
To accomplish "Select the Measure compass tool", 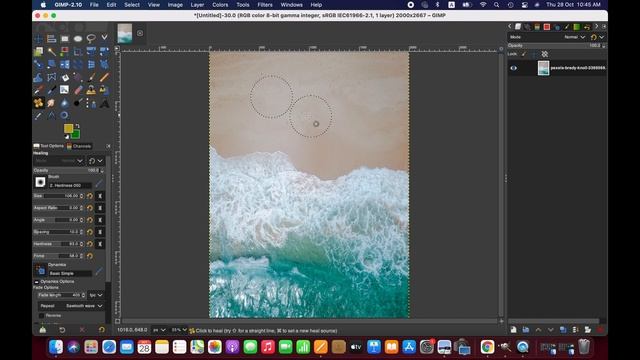I will tap(51, 116).
